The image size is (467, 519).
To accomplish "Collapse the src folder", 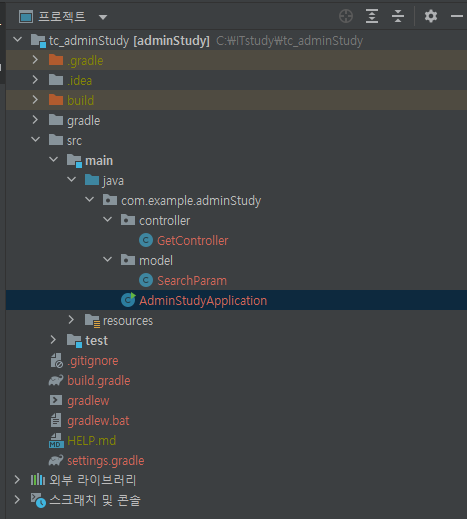I will (x=35, y=140).
